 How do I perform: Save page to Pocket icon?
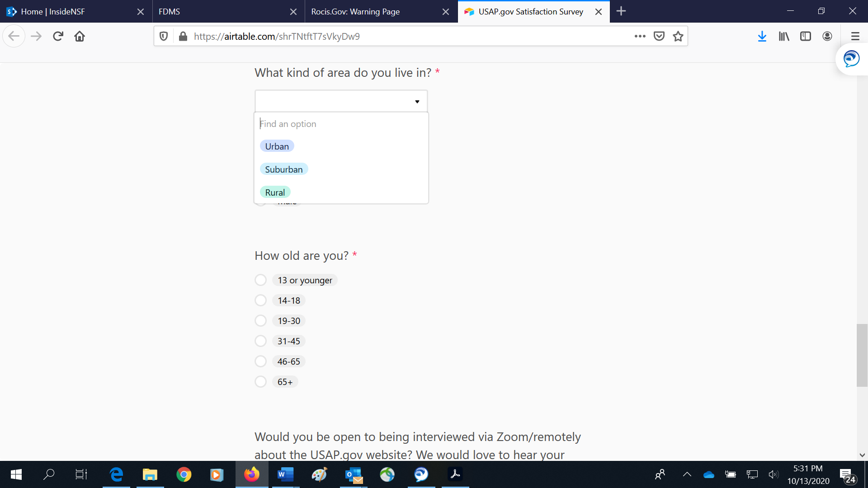pos(659,36)
